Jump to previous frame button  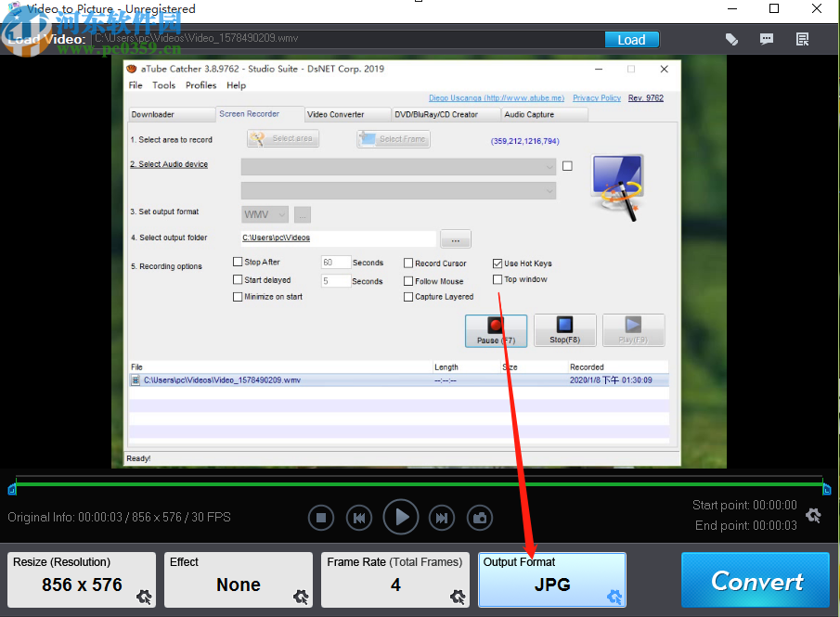[x=359, y=518]
